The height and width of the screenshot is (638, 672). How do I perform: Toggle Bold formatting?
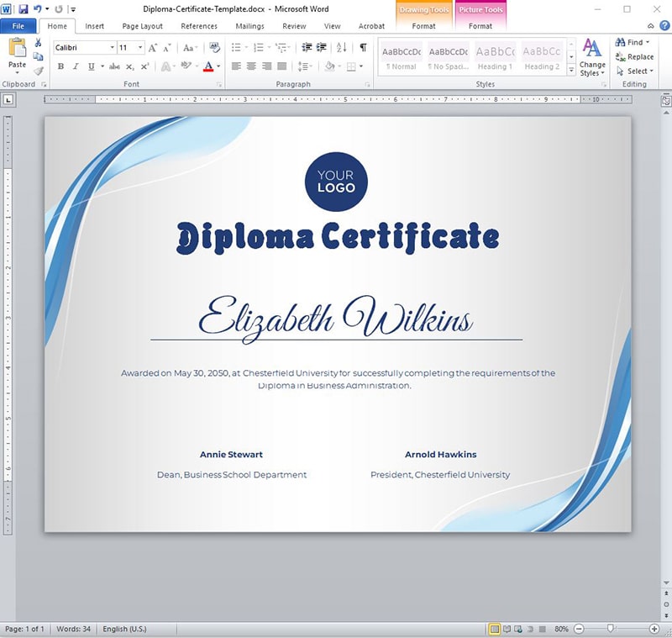pyautogui.click(x=60, y=66)
